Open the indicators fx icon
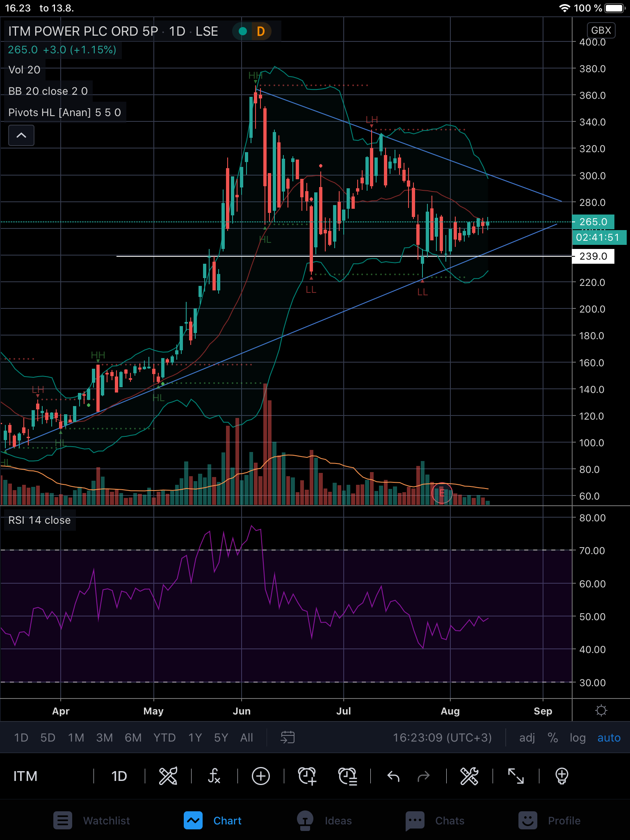630x840 pixels. click(214, 776)
